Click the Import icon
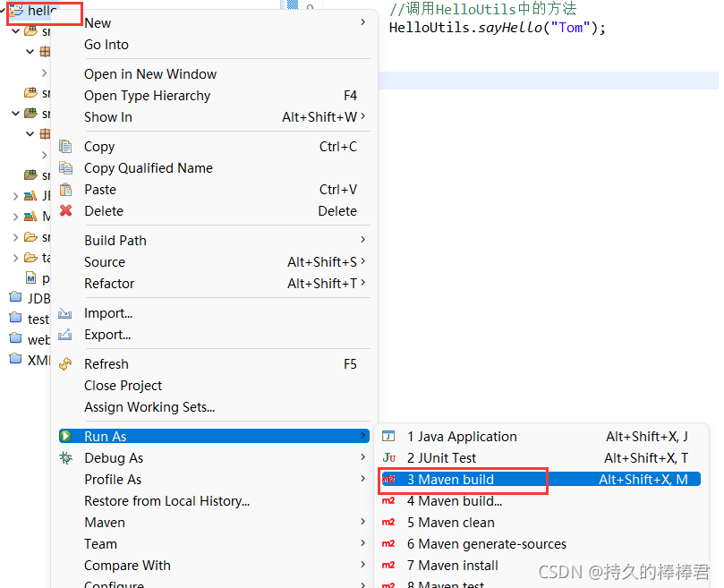 [65, 313]
